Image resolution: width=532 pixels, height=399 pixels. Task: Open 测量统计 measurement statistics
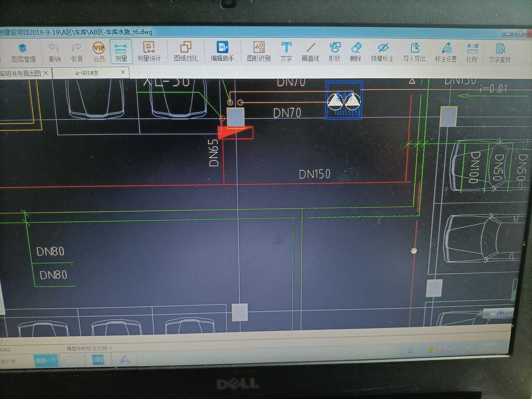click(x=149, y=52)
